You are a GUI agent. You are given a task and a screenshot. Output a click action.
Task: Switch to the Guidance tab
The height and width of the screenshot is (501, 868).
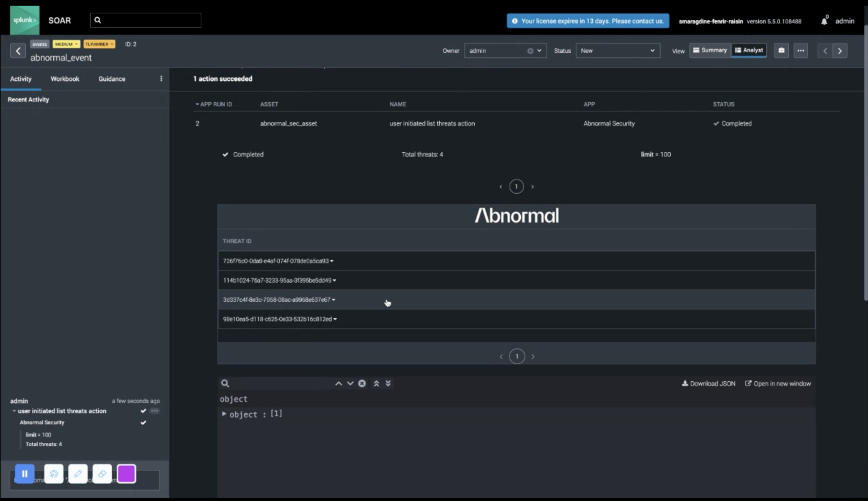click(x=112, y=79)
